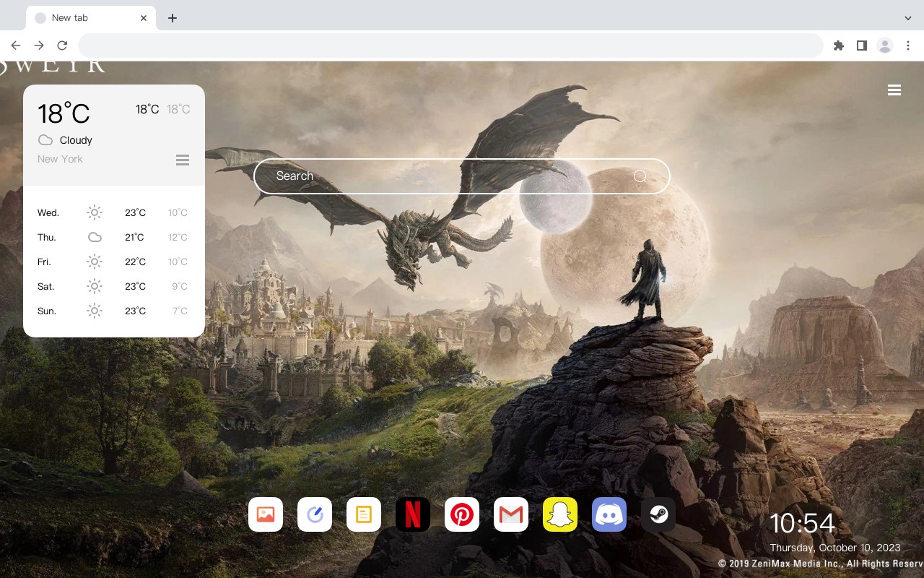924x578 pixels.
Task: Click the large 18°C current temperature
Action: click(x=64, y=113)
